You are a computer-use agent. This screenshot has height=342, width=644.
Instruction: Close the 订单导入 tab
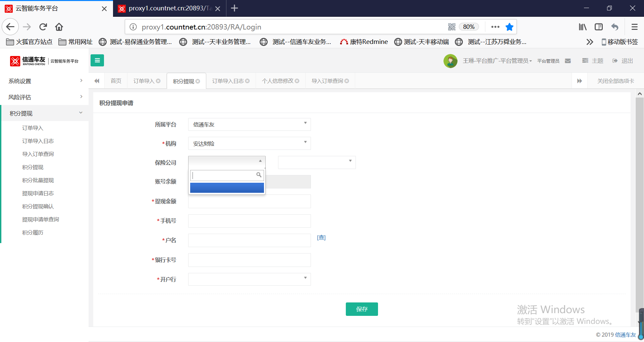158,81
